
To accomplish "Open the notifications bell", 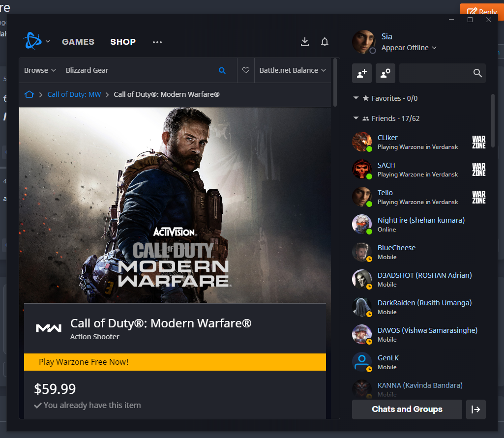I will (x=325, y=42).
